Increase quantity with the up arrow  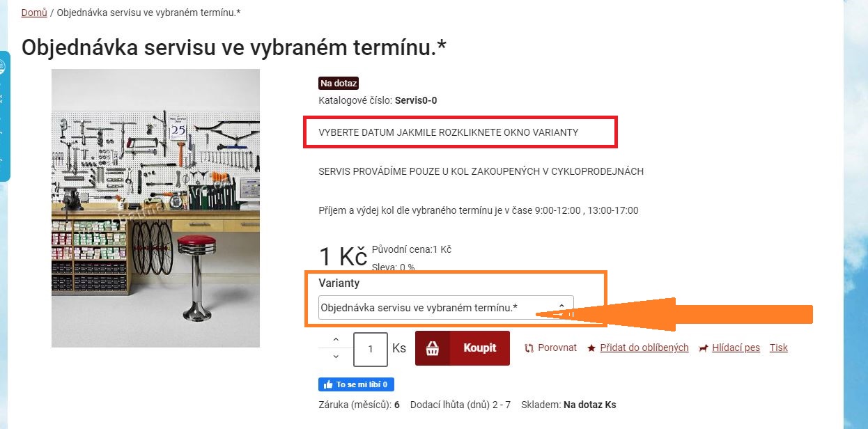point(336,339)
